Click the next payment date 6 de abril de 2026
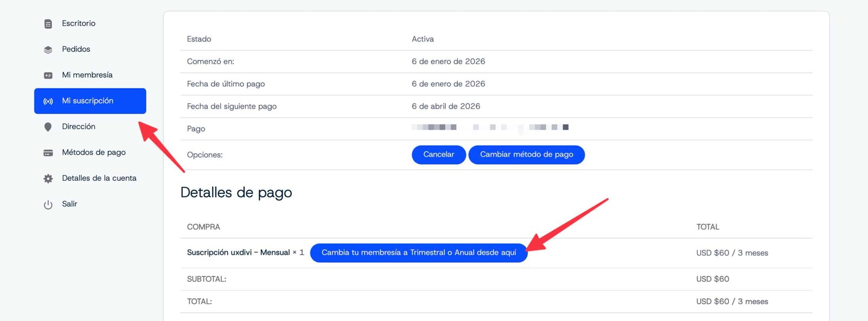Viewport: 868px width, 321px height. tap(446, 106)
